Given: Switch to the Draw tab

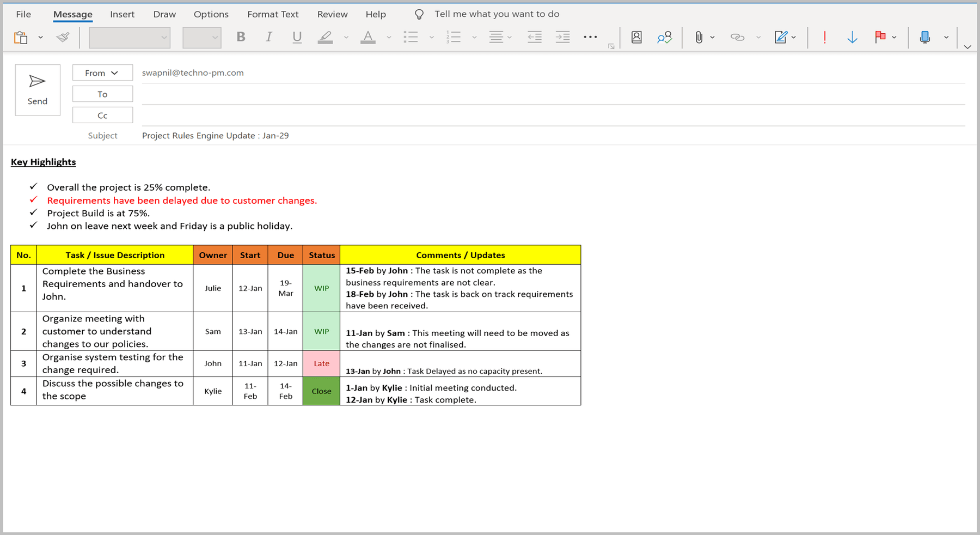Looking at the screenshot, I should pos(164,14).
